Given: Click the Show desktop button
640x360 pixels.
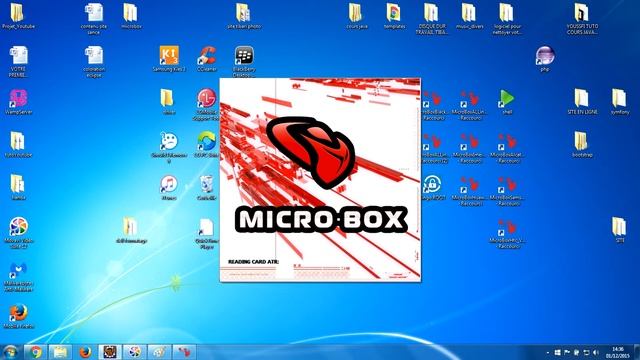Looking at the screenshot, I should pyautogui.click(x=637, y=352).
